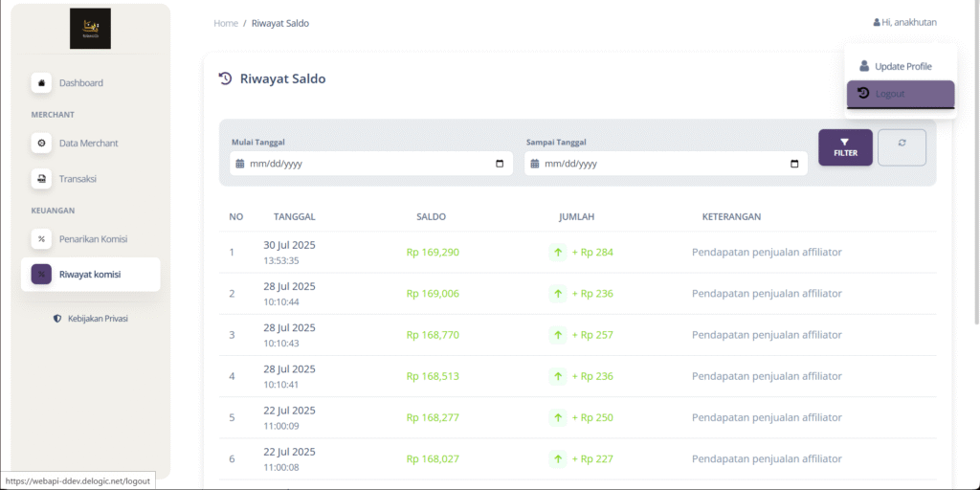The image size is (980, 490).
Task: Open the Hi, anakhutan user menu
Action: 905,23
